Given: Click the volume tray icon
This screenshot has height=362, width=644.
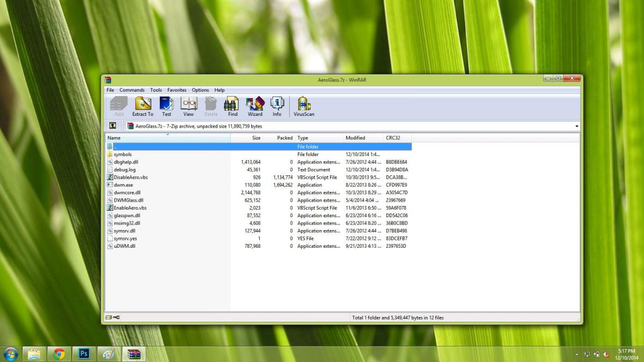Looking at the screenshot, I should coord(606,354).
